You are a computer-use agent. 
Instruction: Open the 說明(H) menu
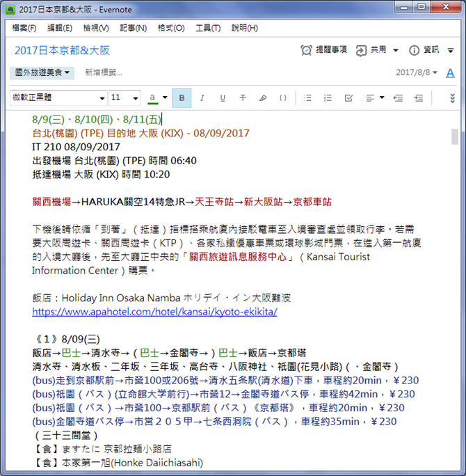[x=245, y=29]
